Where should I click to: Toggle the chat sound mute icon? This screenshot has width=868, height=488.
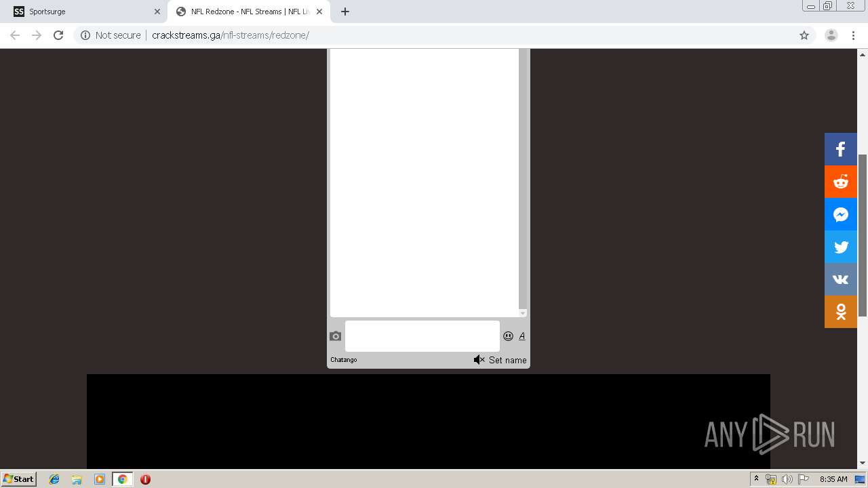[479, 360]
